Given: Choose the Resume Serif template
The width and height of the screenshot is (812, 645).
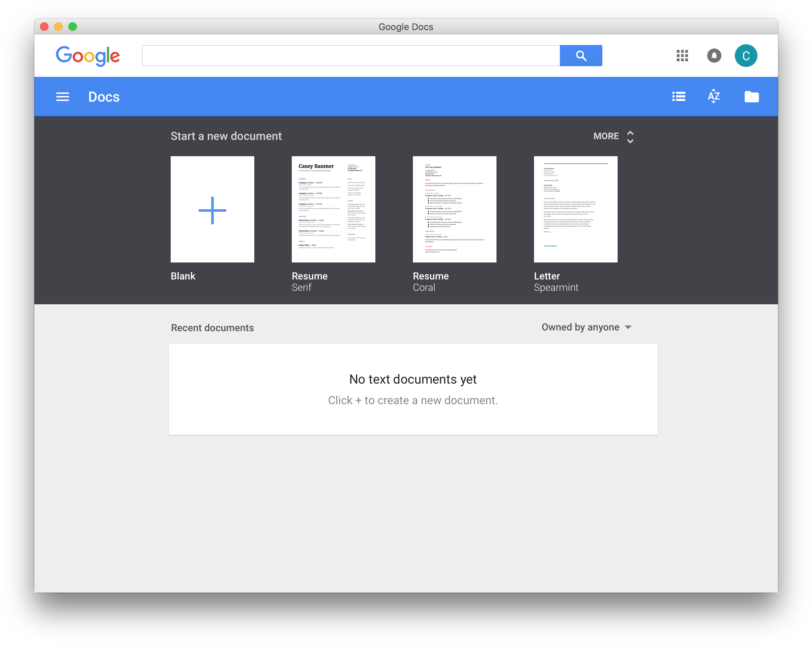Looking at the screenshot, I should (x=333, y=209).
